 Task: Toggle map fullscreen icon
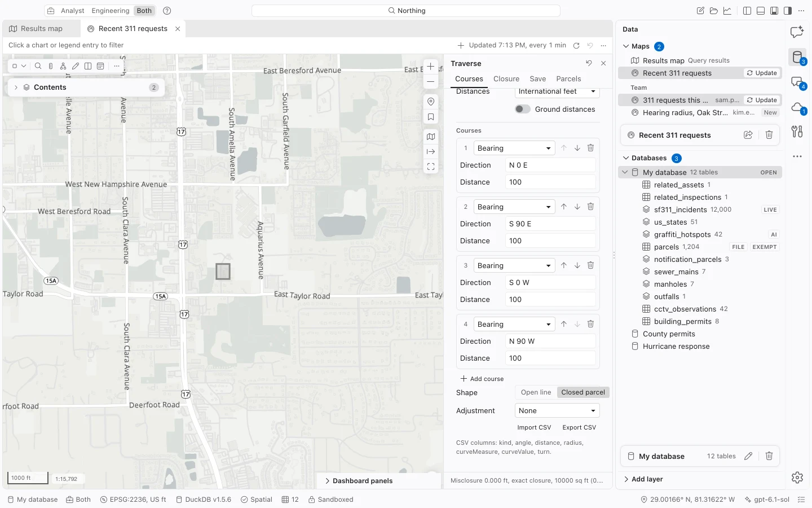tap(431, 167)
